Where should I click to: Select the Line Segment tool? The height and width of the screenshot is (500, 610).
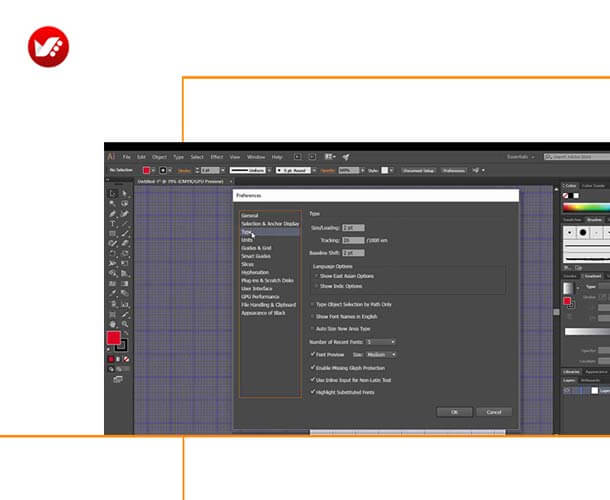pos(124,224)
